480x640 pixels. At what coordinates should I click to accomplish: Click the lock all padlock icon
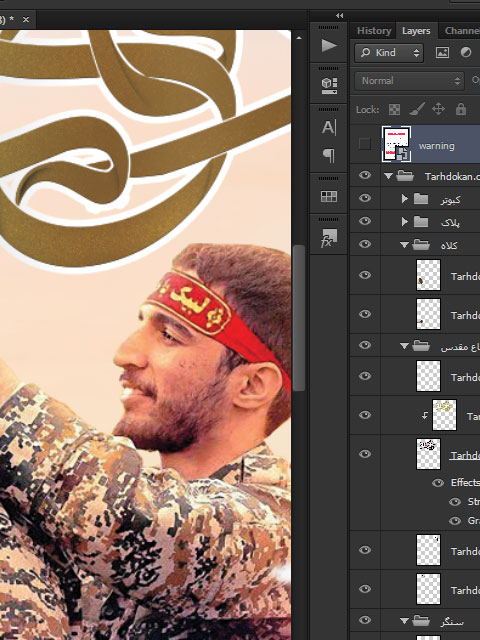point(461,109)
